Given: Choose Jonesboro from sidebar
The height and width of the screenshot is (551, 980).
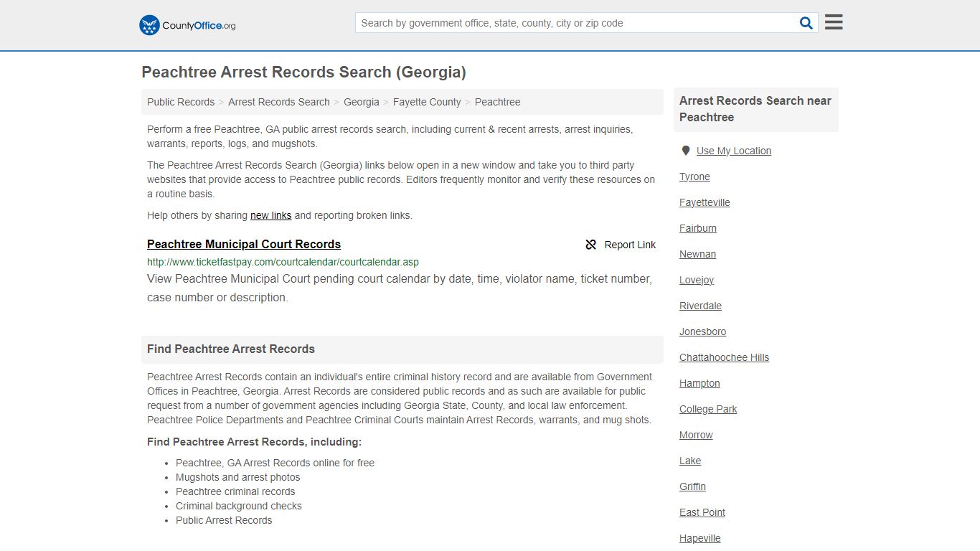Looking at the screenshot, I should click(702, 331).
